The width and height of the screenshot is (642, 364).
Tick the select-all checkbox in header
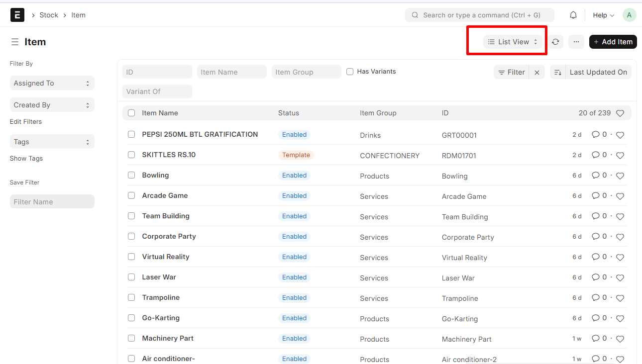(x=131, y=113)
